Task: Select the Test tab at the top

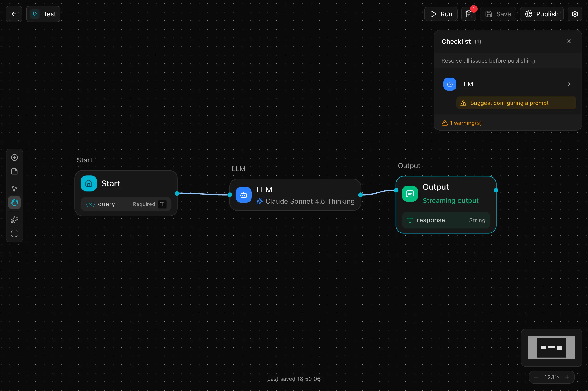Action: click(x=43, y=14)
